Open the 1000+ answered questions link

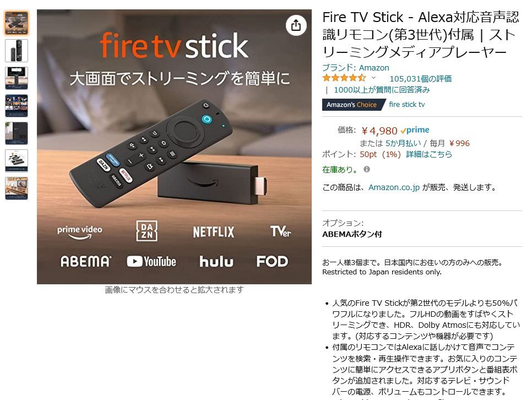pos(382,90)
